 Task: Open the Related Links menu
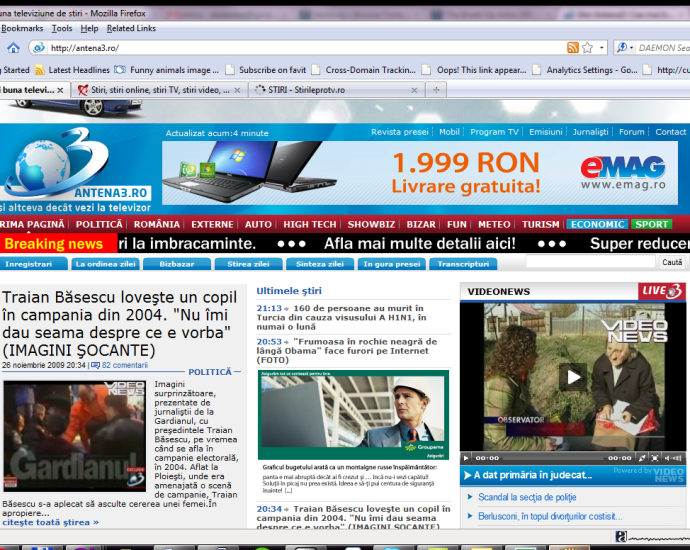[131, 28]
